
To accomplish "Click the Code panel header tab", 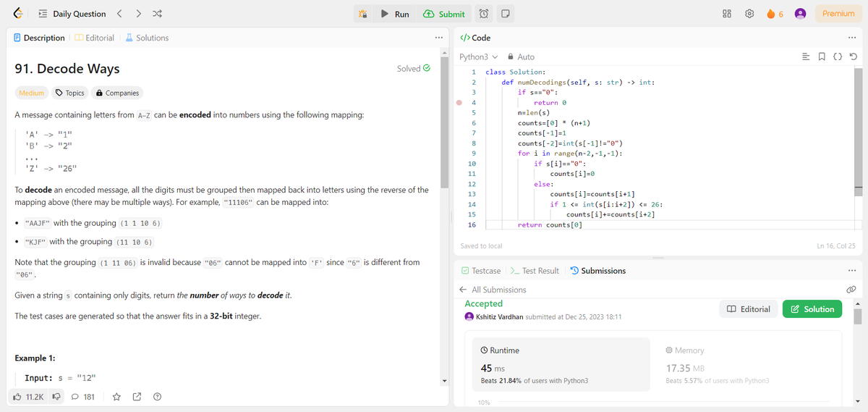I will [475, 38].
